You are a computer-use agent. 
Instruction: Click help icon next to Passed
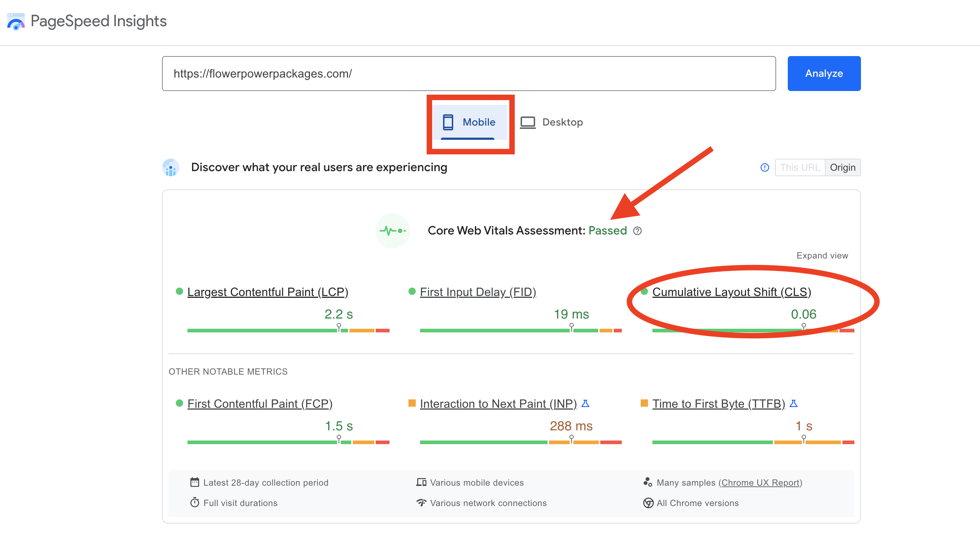637,231
